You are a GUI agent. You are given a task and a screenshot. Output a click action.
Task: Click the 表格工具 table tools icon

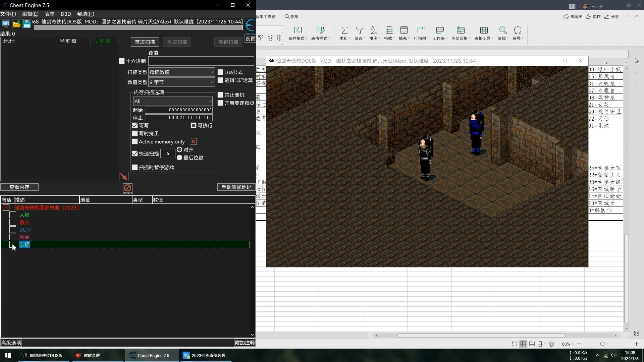point(484,30)
